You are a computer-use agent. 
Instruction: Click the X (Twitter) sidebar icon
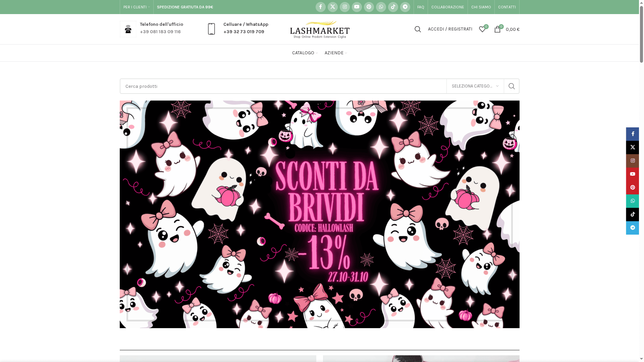(x=632, y=147)
